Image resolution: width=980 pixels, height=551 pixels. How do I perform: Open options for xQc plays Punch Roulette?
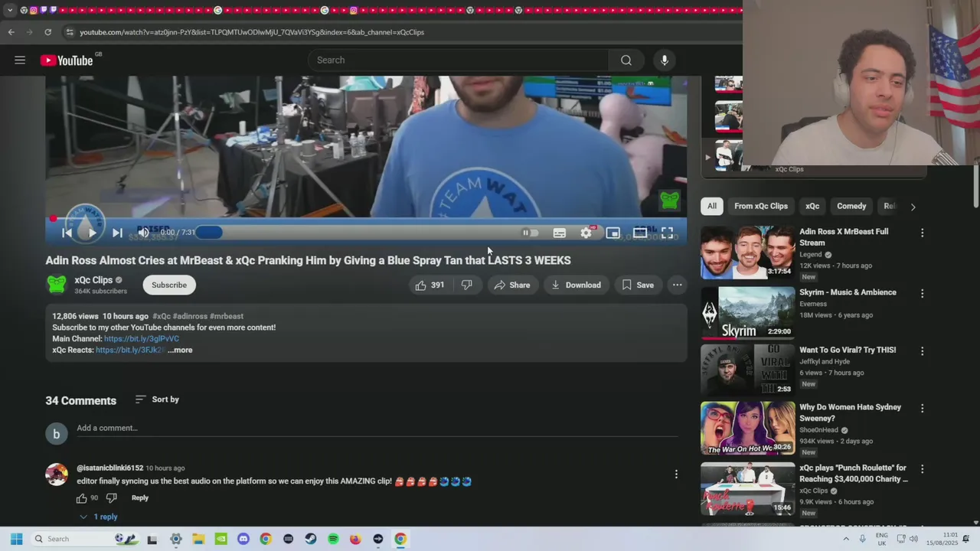click(922, 469)
